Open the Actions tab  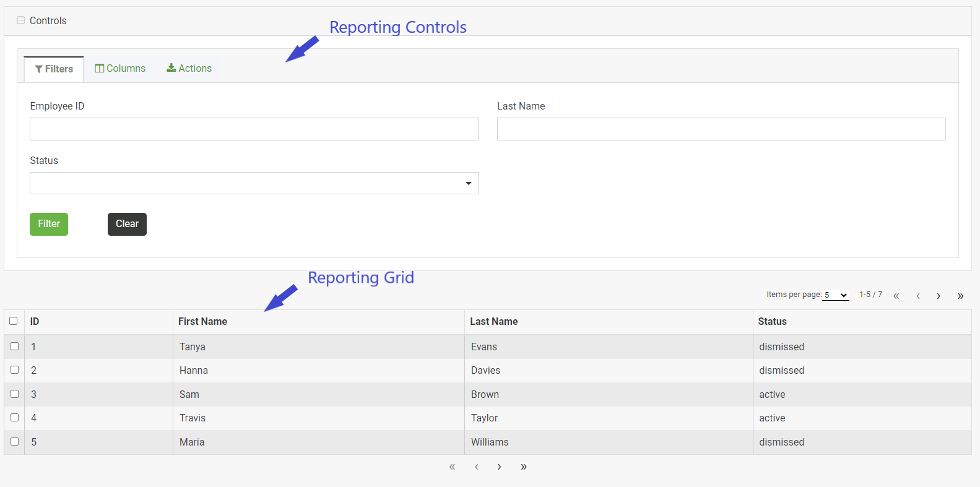[x=189, y=69]
